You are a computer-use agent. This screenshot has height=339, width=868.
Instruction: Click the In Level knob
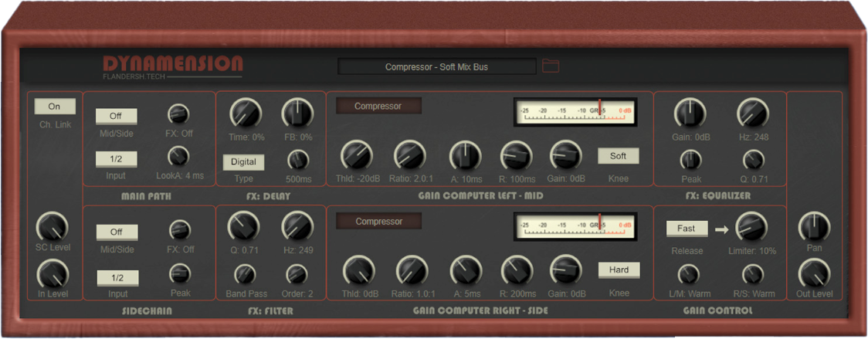[x=53, y=275]
